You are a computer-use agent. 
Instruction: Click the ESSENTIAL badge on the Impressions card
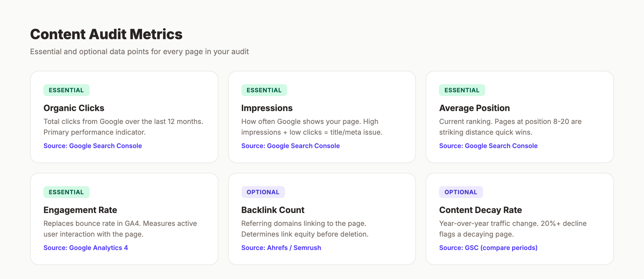[x=264, y=90]
